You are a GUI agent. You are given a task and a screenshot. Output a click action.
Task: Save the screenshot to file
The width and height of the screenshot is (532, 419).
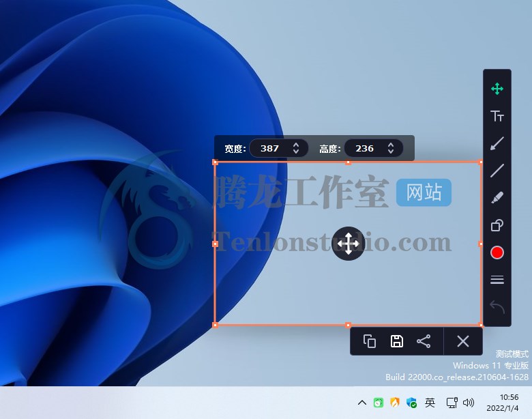[x=397, y=341]
